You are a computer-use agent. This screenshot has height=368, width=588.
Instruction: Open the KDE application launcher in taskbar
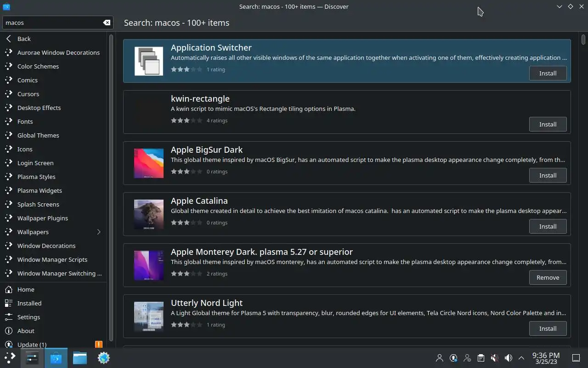coord(10,358)
